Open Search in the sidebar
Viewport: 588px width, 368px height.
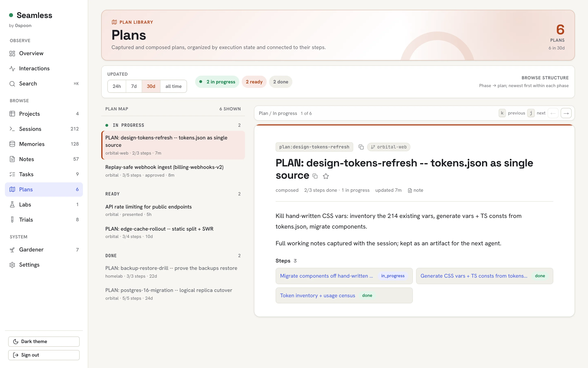tap(44, 83)
